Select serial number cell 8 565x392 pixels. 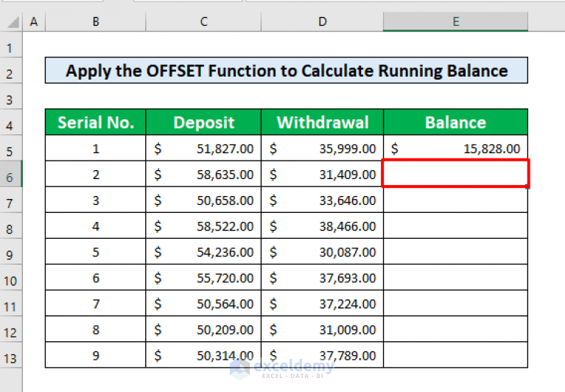(x=96, y=329)
